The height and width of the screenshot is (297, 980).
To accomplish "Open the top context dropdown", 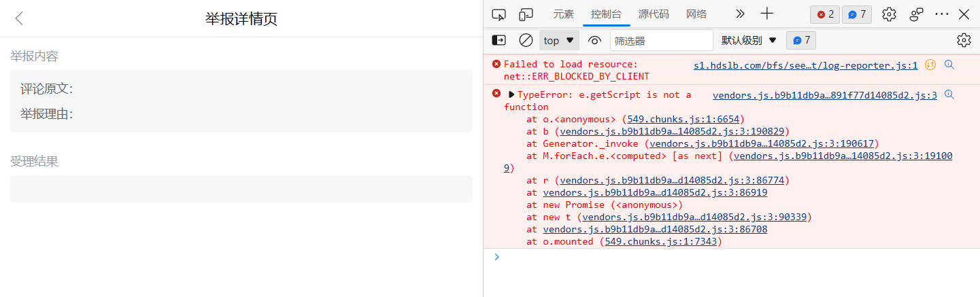I will (559, 40).
